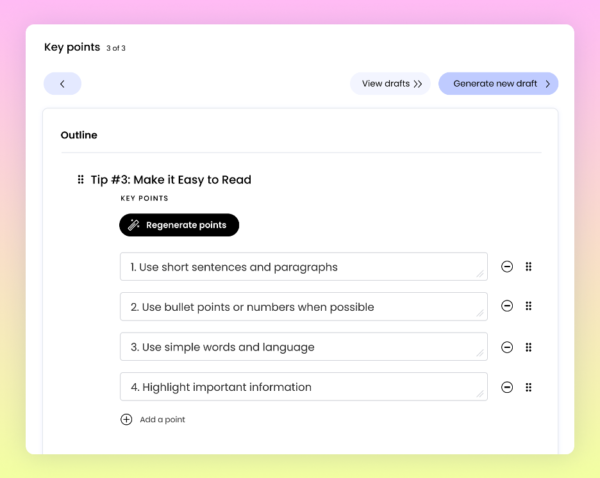Open View drafts
Viewport: 600px width, 478px height.
point(390,83)
